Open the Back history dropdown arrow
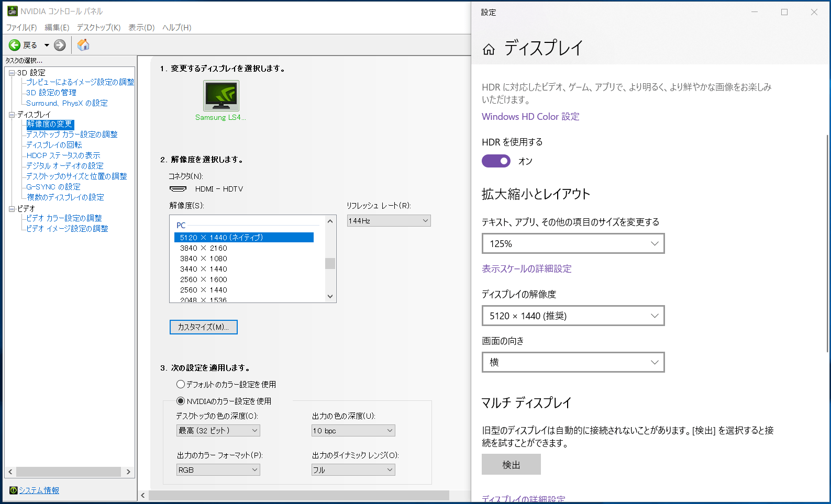 point(47,45)
